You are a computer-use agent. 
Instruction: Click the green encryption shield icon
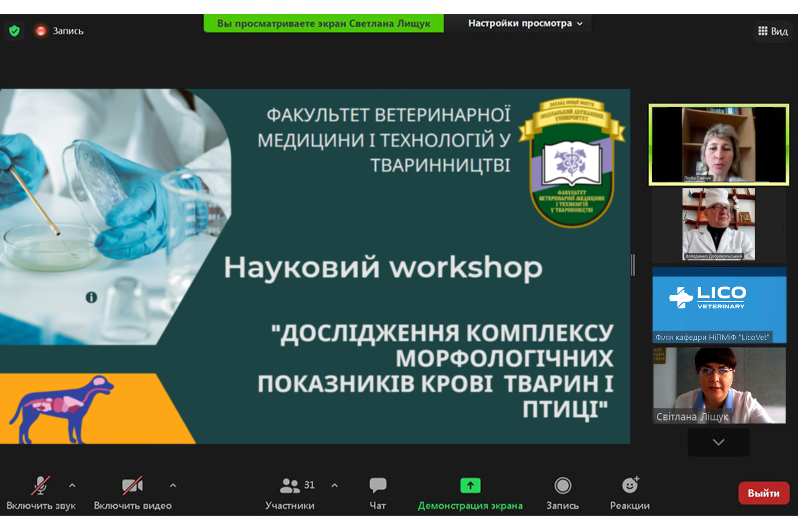[x=14, y=31]
